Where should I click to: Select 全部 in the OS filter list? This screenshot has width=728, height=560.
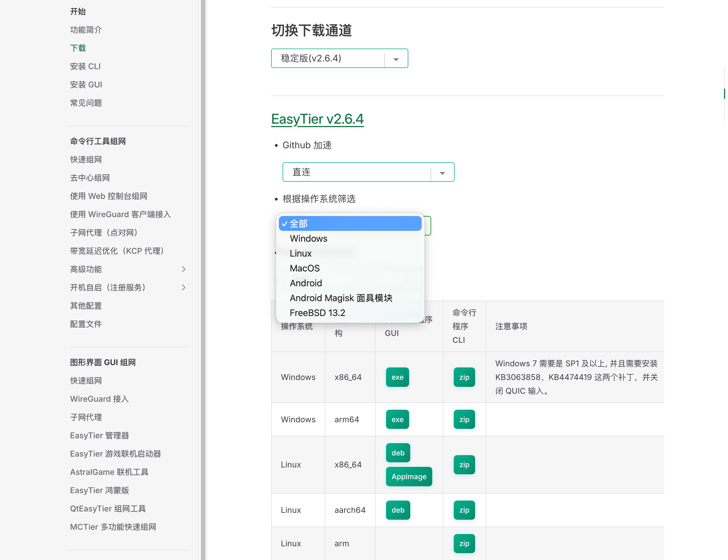pos(350,223)
